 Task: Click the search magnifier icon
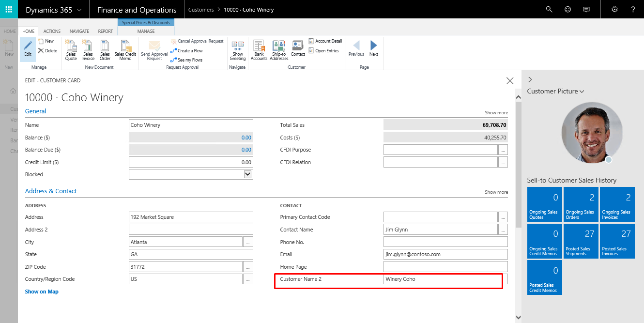(549, 9)
